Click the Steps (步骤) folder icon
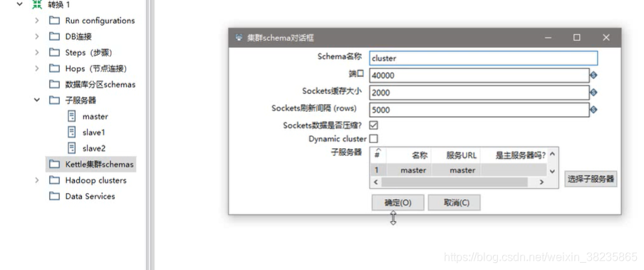 pyautogui.click(x=54, y=53)
